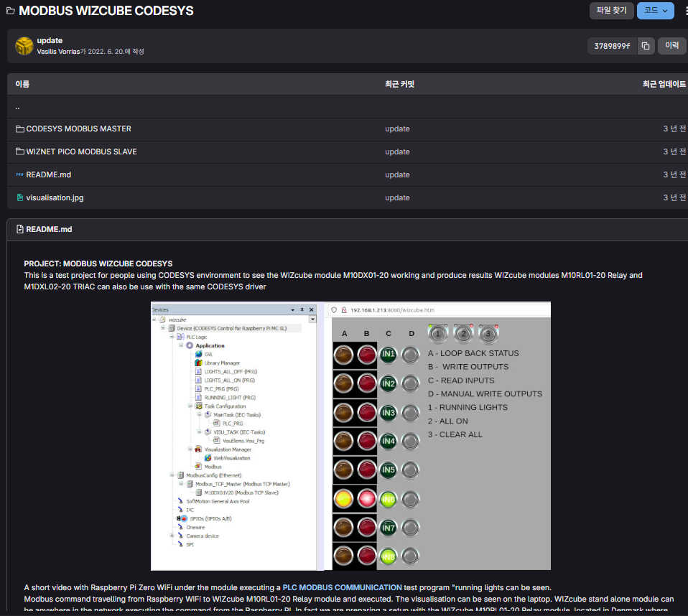The width and height of the screenshot is (688, 616).
Task: Go to parent directory via two dots
Action: pos(18,107)
